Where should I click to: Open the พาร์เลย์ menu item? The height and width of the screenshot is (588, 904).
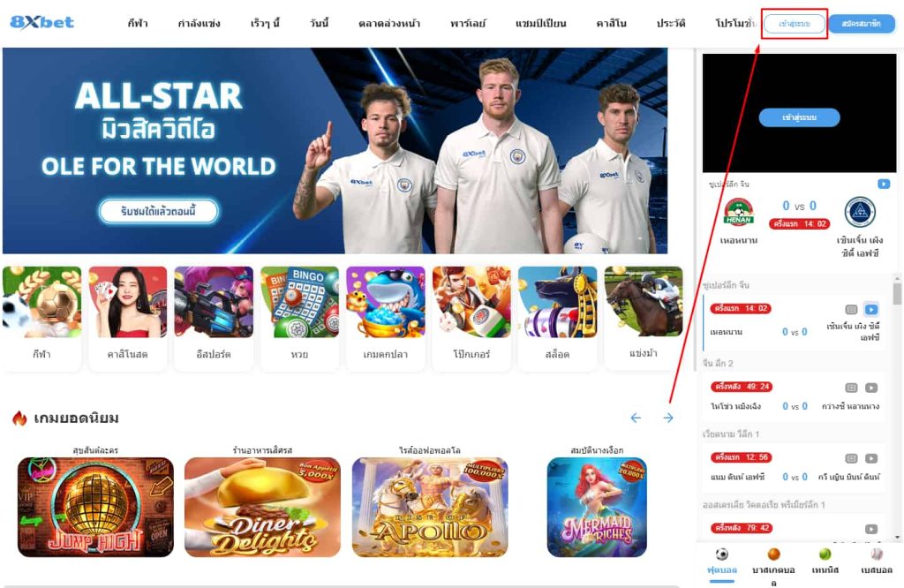click(468, 23)
